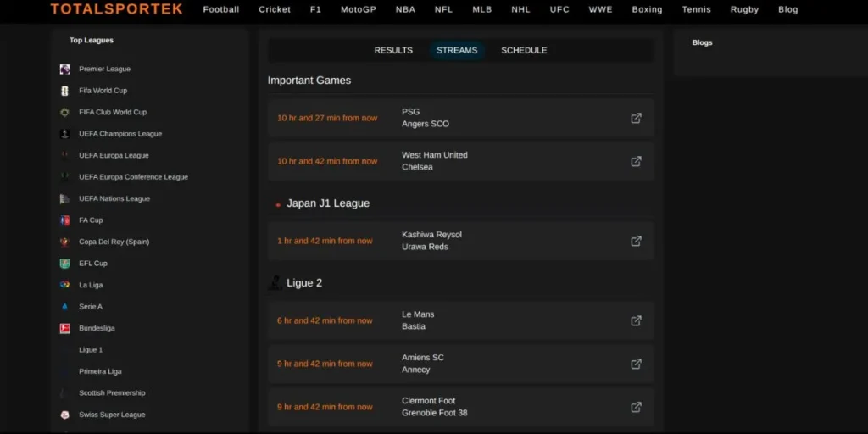Open UEFA Europa League link
The width and height of the screenshot is (868, 434).
(x=114, y=156)
